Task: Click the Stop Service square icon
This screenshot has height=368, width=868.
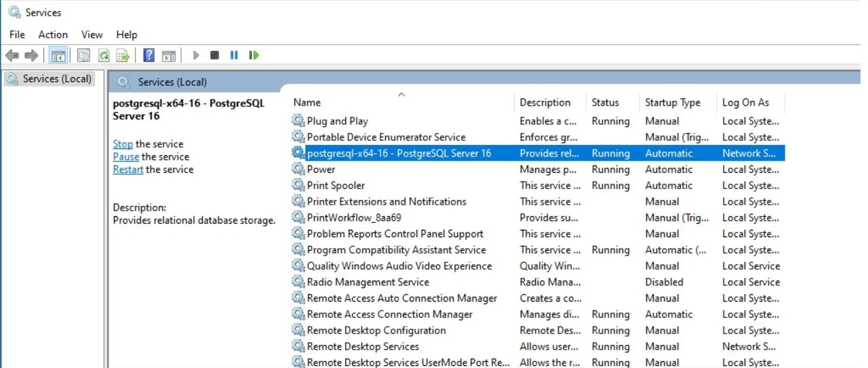Action: pyautogui.click(x=214, y=55)
